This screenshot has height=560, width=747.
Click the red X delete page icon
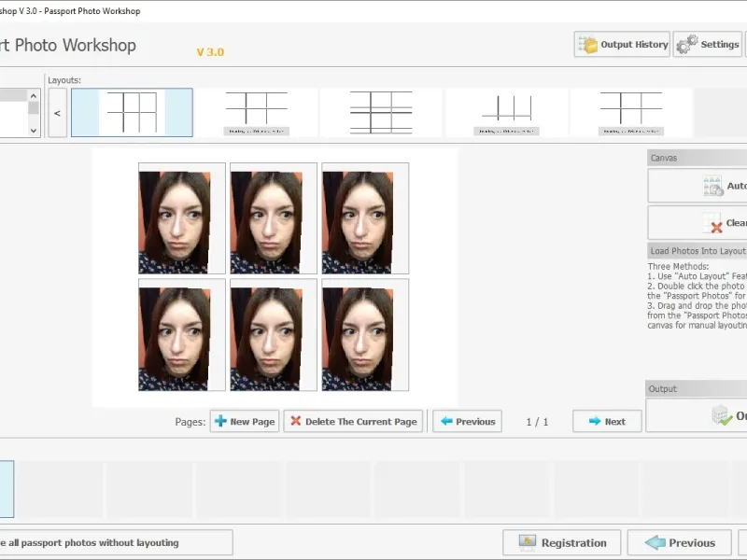296,421
